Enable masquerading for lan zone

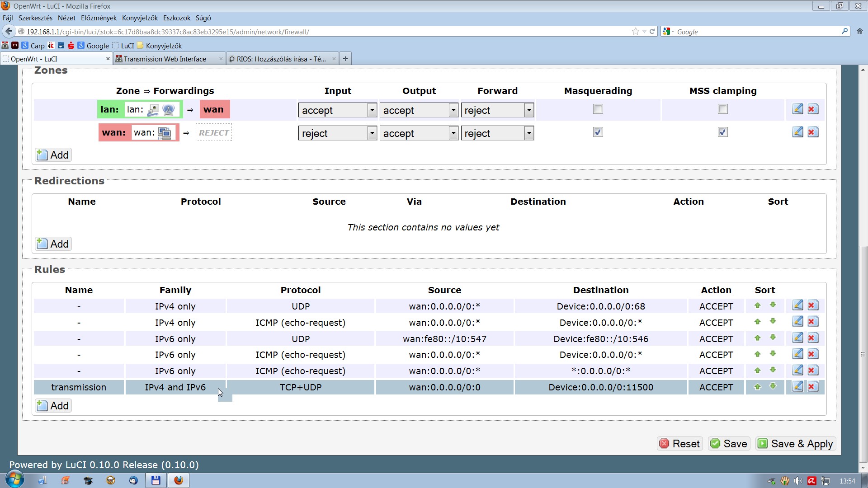point(598,109)
